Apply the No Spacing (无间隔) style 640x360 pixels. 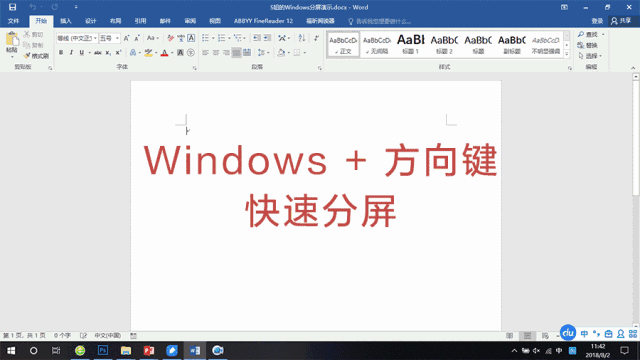pos(377,44)
